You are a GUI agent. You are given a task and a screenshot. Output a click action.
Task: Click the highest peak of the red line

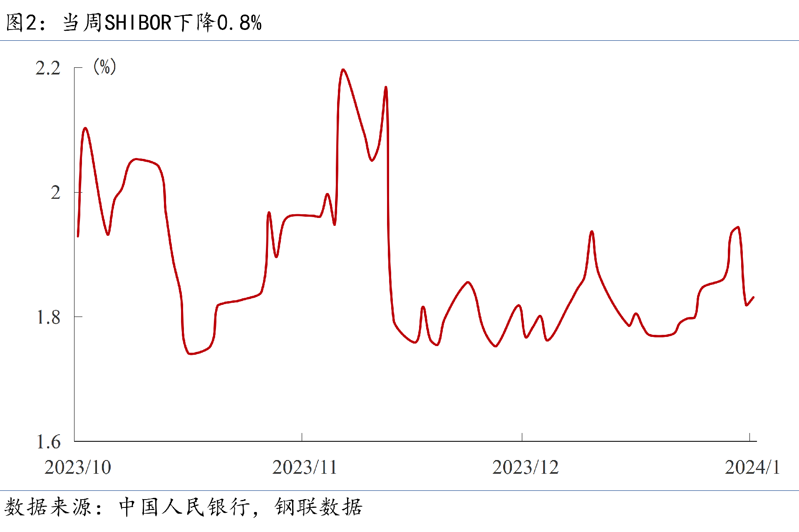pos(343,70)
